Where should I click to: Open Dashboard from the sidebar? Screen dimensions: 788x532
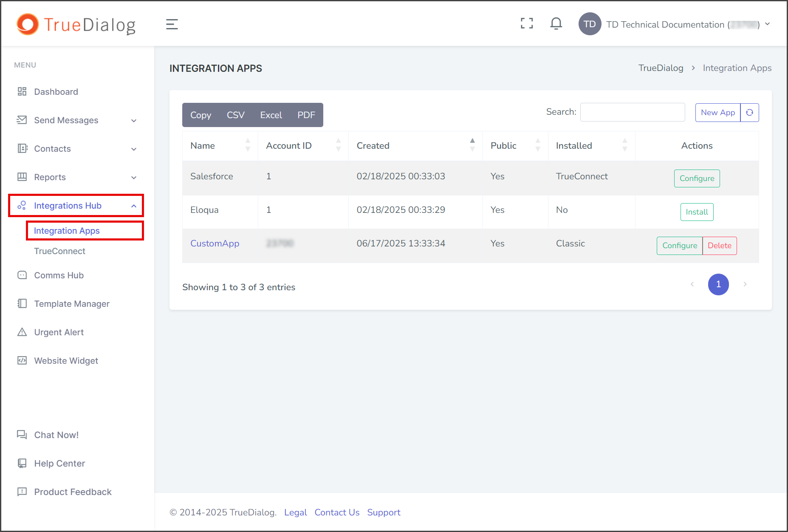(x=56, y=92)
